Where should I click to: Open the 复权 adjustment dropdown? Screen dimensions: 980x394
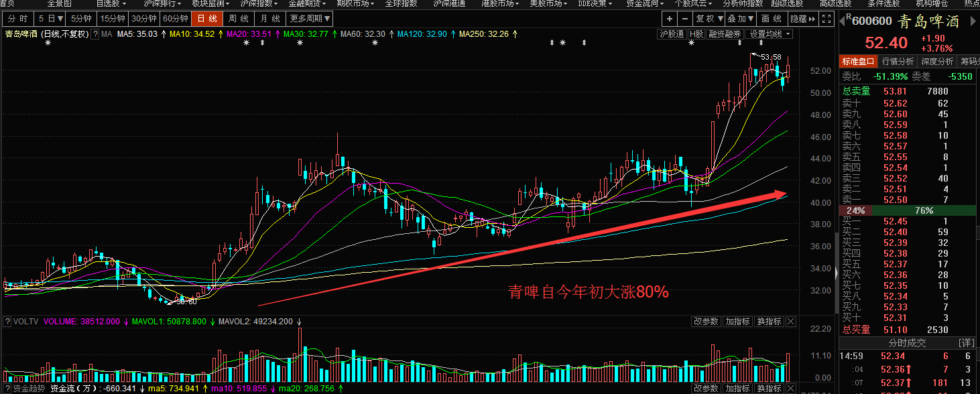click(x=709, y=19)
